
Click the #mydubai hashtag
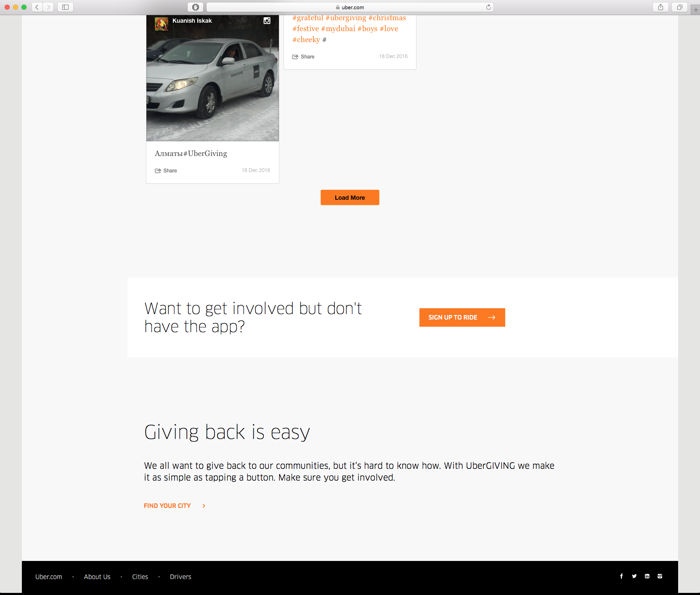pyautogui.click(x=338, y=29)
